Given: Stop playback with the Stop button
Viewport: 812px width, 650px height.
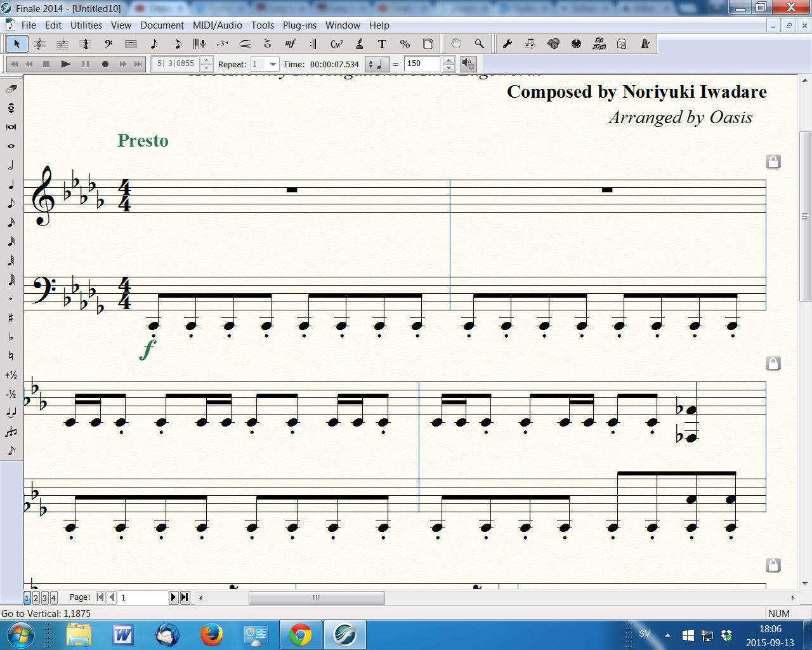Looking at the screenshot, I should pyautogui.click(x=46, y=64).
